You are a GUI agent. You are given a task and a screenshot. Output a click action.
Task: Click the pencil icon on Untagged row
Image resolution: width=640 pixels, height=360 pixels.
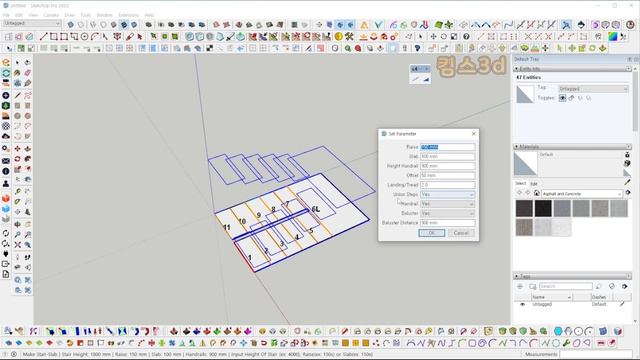tap(622, 304)
